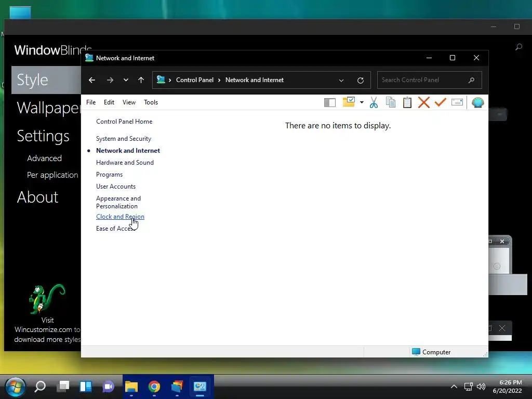
Task: Click the Cut scissors icon
Action: (374, 102)
